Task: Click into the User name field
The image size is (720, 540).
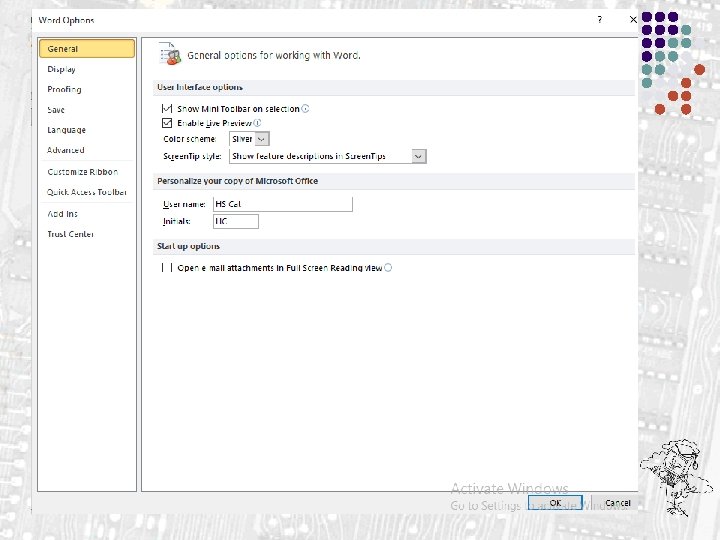Action: [283, 204]
